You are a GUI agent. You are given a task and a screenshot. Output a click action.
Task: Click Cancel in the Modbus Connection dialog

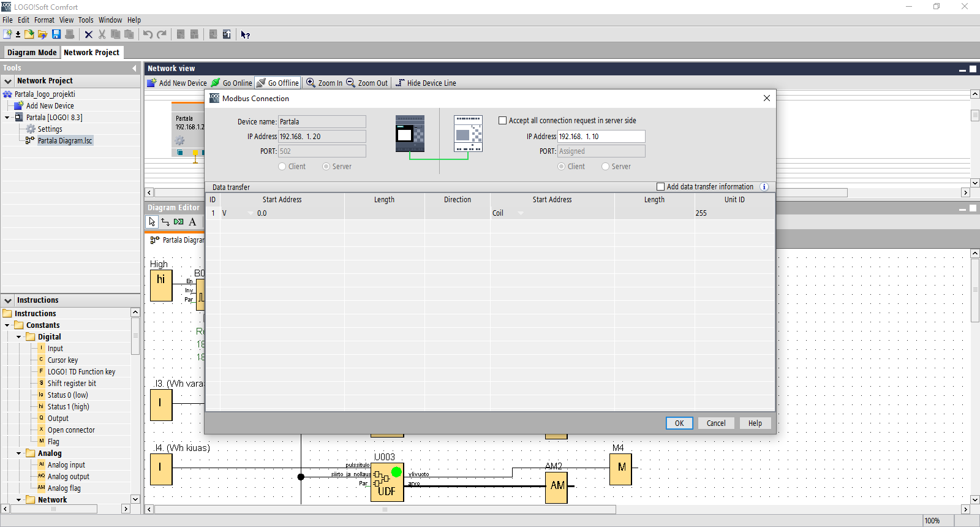pyautogui.click(x=716, y=423)
